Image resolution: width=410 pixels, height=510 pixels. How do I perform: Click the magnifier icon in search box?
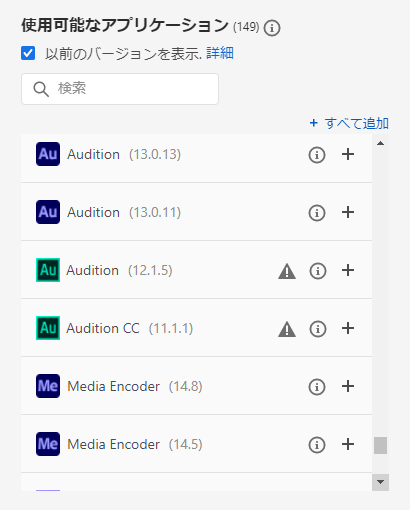coord(41,89)
